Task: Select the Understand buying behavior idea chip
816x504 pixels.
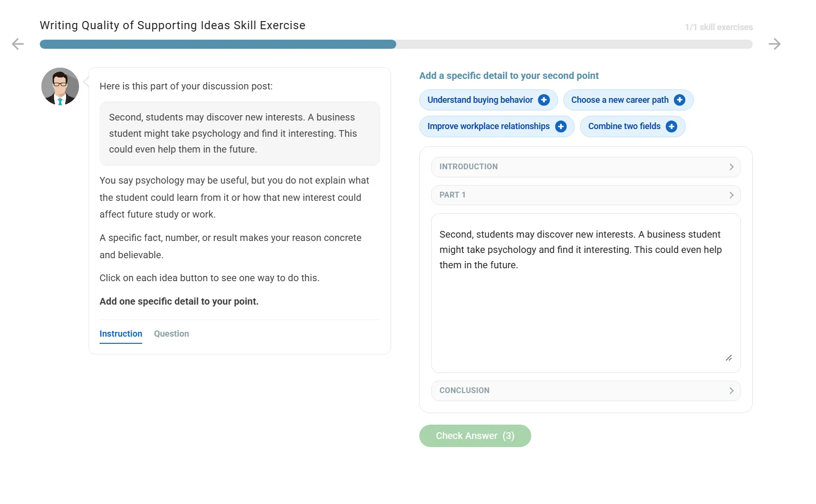Action: click(x=489, y=100)
